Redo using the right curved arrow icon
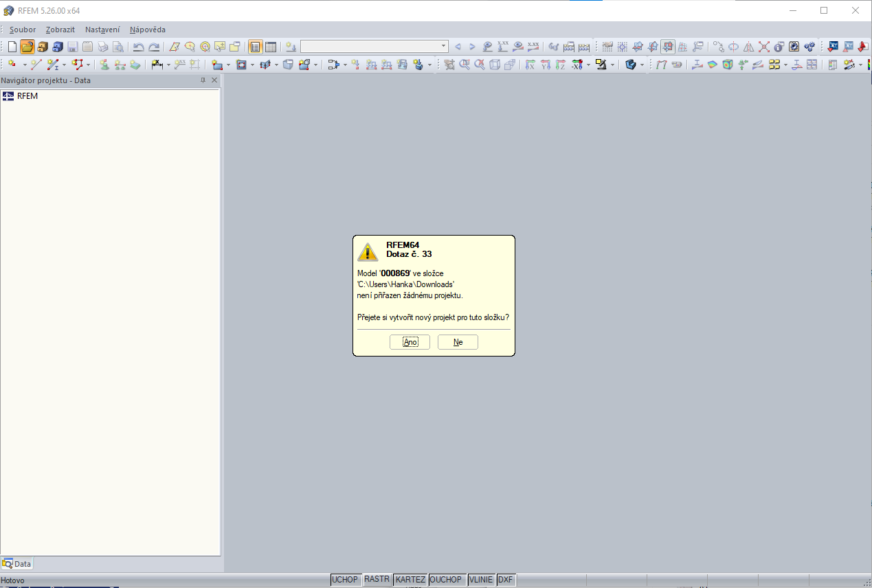This screenshot has height=588, width=872. (154, 47)
